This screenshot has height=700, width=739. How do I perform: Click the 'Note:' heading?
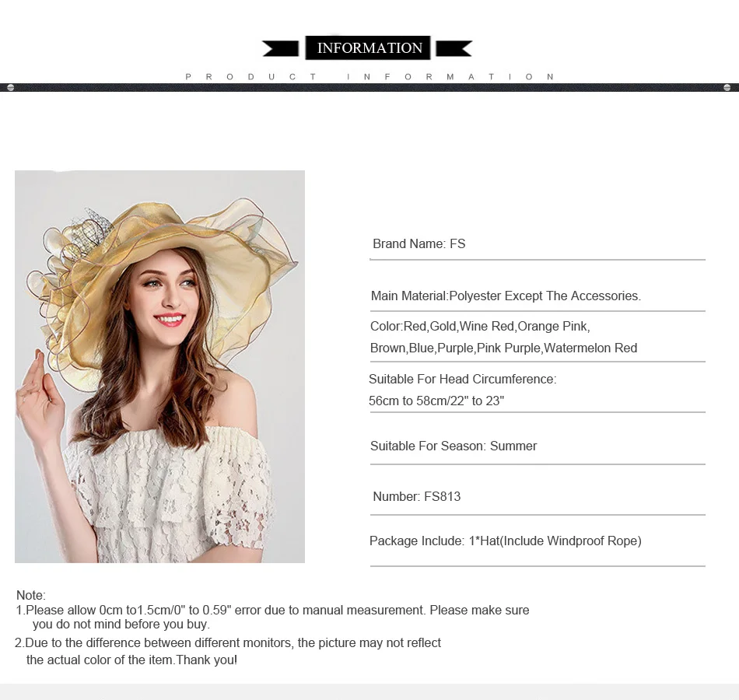pos(31,595)
